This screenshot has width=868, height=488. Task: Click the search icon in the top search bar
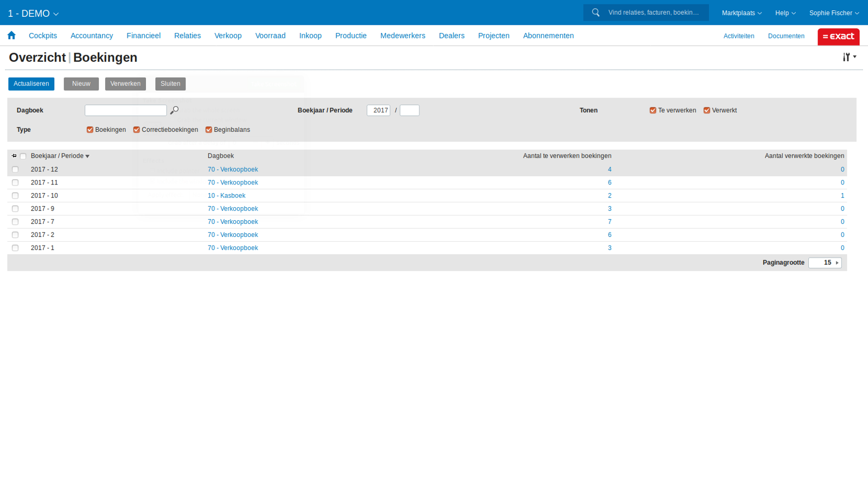(x=595, y=12)
